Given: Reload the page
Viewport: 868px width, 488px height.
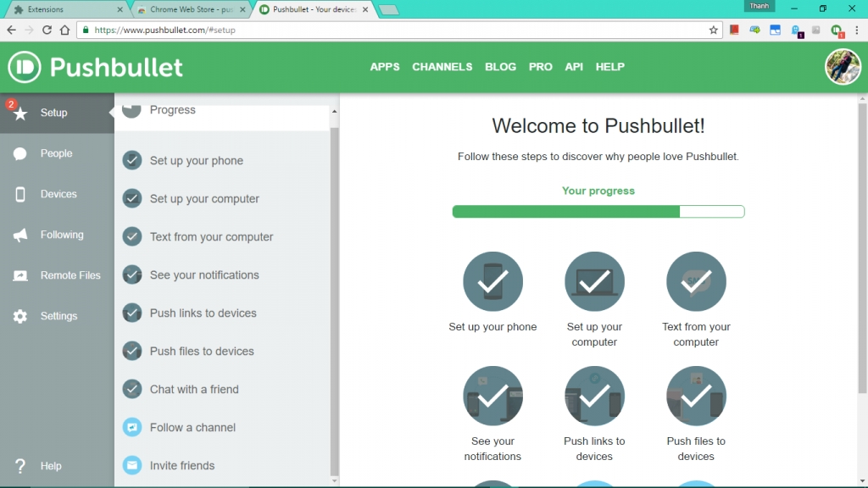Looking at the screenshot, I should click(47, 30).
